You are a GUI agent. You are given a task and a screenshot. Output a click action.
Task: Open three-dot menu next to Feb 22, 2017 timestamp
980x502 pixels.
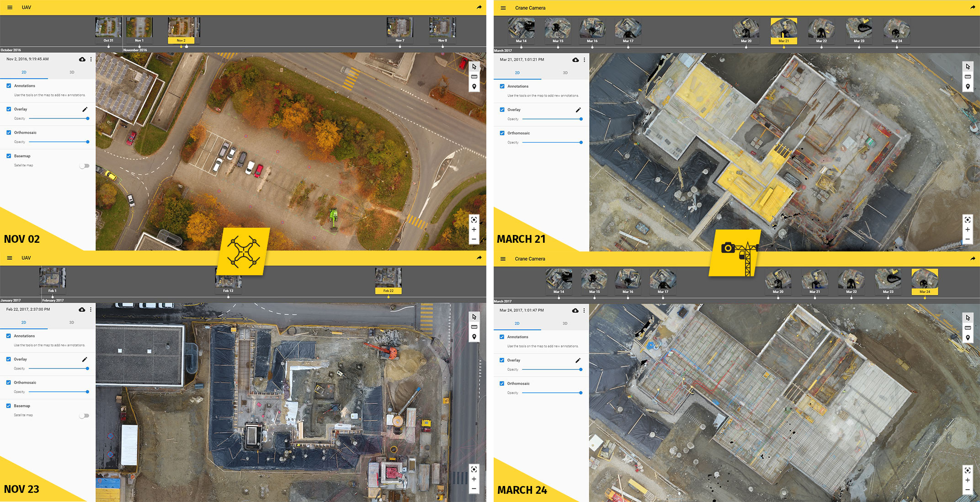point(91,310)
